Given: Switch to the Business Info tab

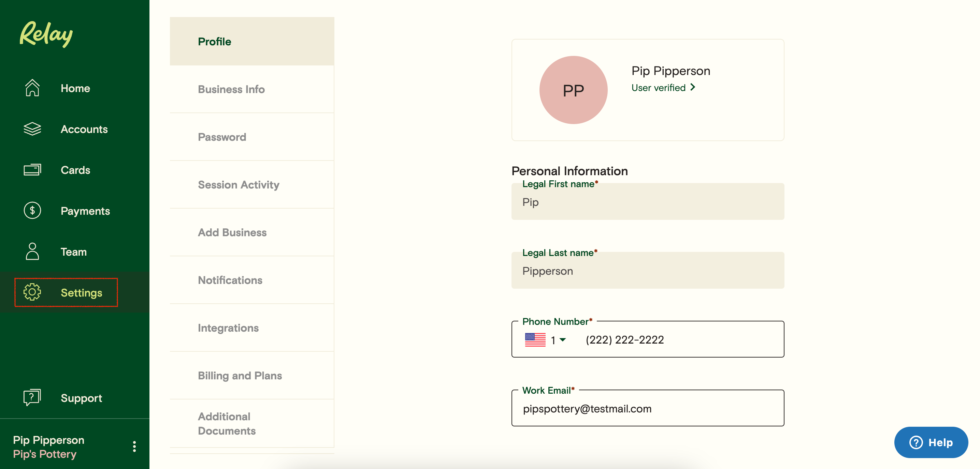Looking at the screenshot, I should click(231, 89).
